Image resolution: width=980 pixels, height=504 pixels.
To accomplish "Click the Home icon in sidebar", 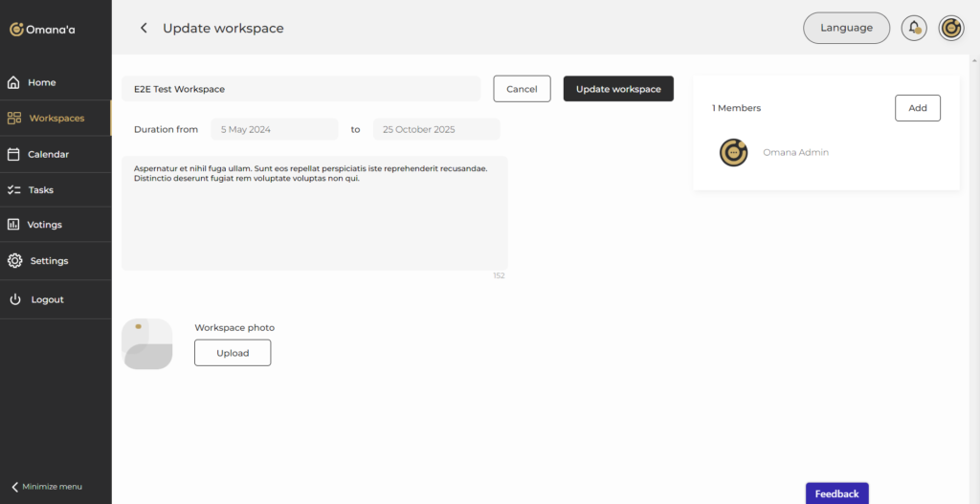I will click(x=14, y=82).
